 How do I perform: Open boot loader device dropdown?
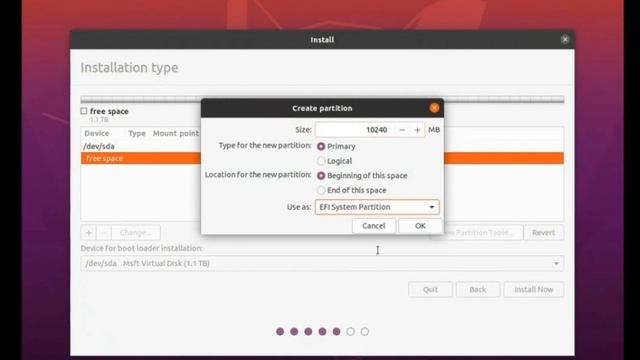322,263
